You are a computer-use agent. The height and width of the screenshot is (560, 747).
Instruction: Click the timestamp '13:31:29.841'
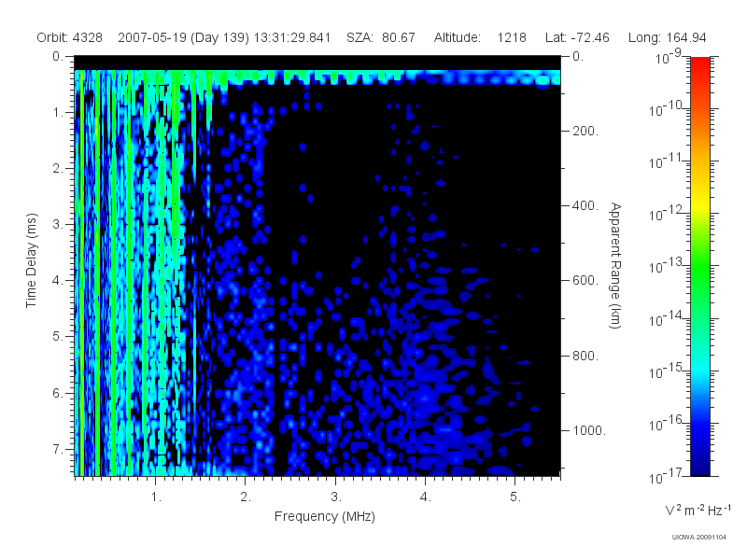click(292, 37)
